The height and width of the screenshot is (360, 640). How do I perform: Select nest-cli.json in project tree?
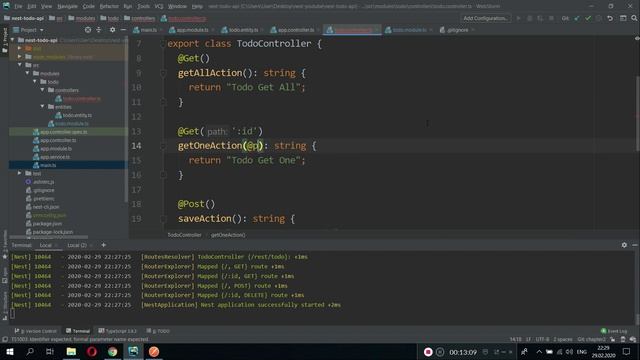click(46, 207)
